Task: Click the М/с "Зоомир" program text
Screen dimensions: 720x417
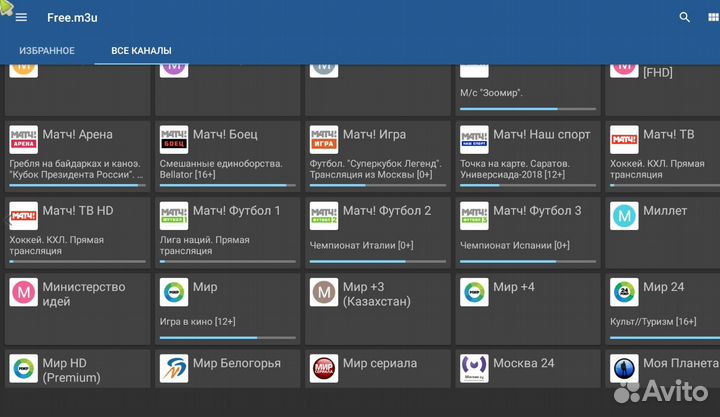Action: pyautogui.click(x=491, y=93)
